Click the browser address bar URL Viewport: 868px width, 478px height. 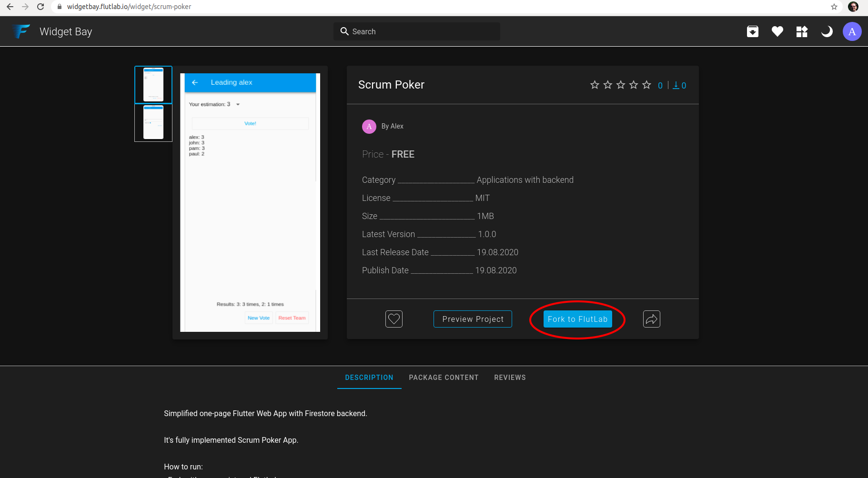(x=129, y=7)
